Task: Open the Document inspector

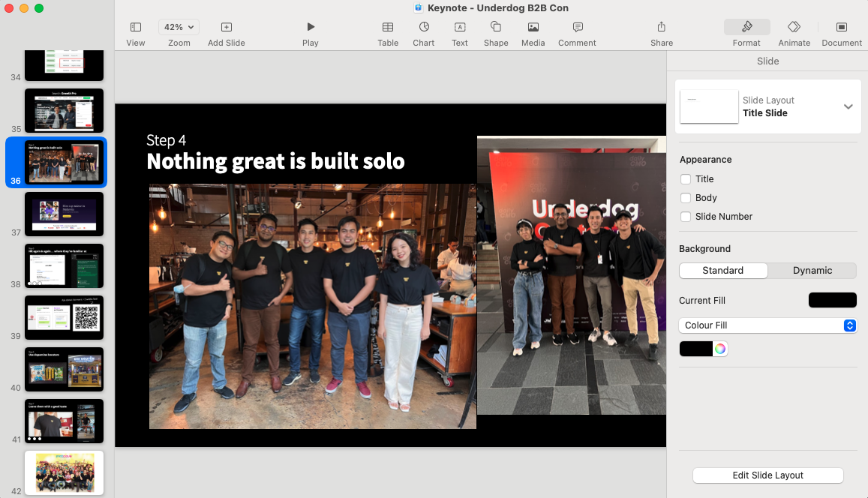Action: click(842, 27)
